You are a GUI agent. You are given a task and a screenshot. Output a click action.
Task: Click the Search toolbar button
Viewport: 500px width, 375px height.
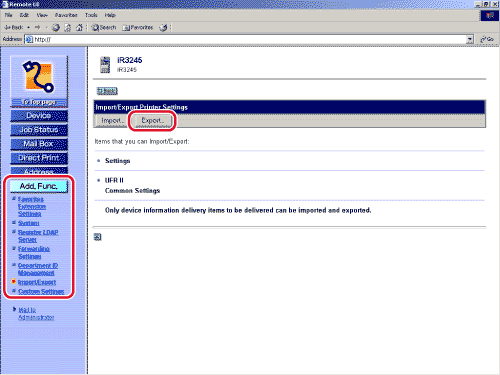pos(104,28)
